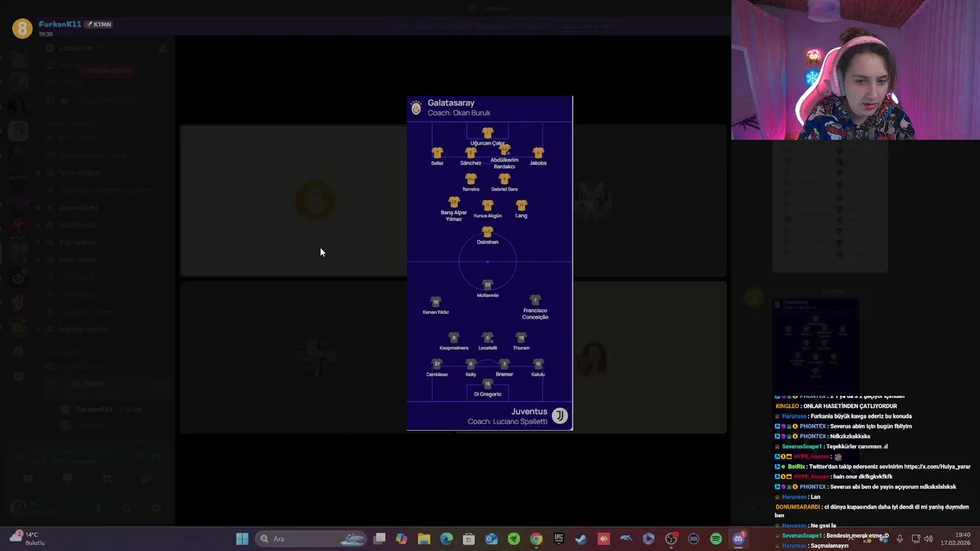
Task: Open Google Chrome from the taskbar
Action: pos(536,539)
